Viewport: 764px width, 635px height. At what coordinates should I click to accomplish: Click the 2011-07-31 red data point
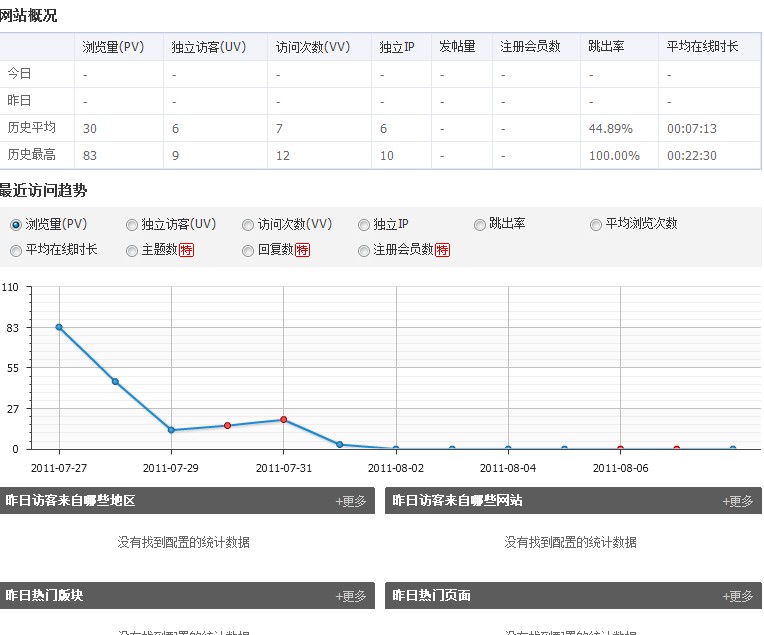coord(284,420)
